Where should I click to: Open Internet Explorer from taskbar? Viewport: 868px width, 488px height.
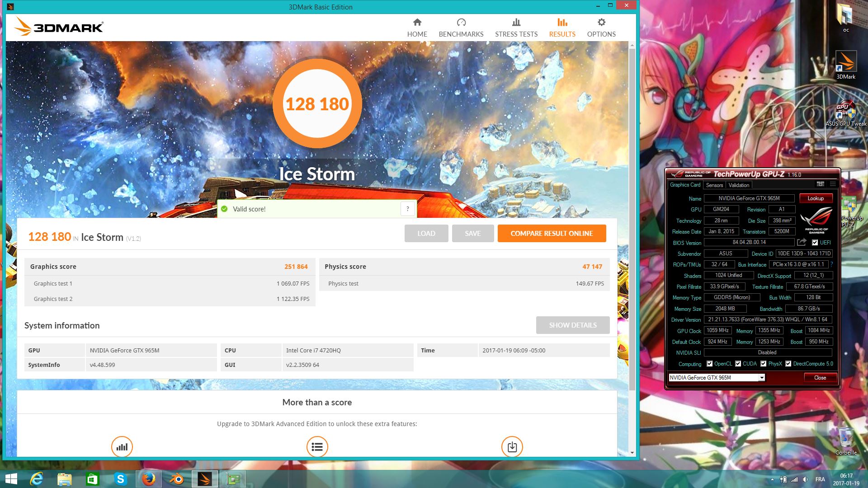(36, 479)
